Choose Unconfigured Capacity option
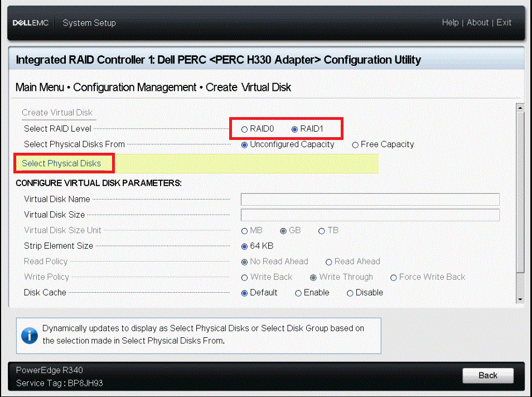 tap(244, 145)
